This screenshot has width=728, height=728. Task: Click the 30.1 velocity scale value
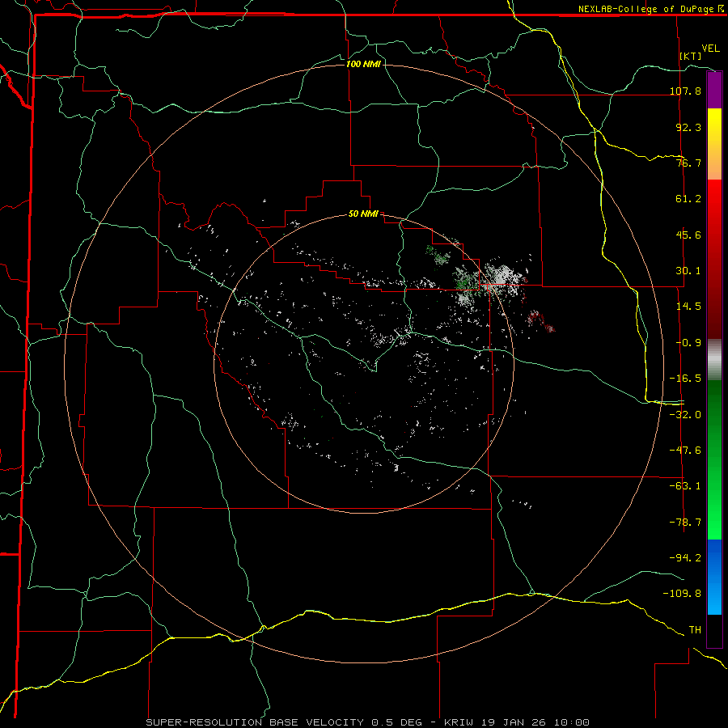(x=688, y=271)
